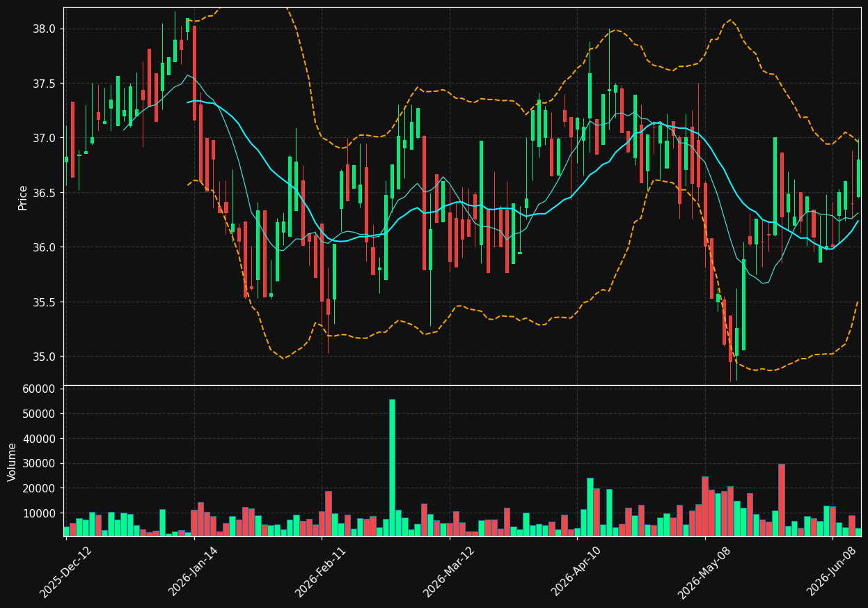Select the 37.0 price tick label
Viewport: 868px width, 608px height.
coord(45,139)
